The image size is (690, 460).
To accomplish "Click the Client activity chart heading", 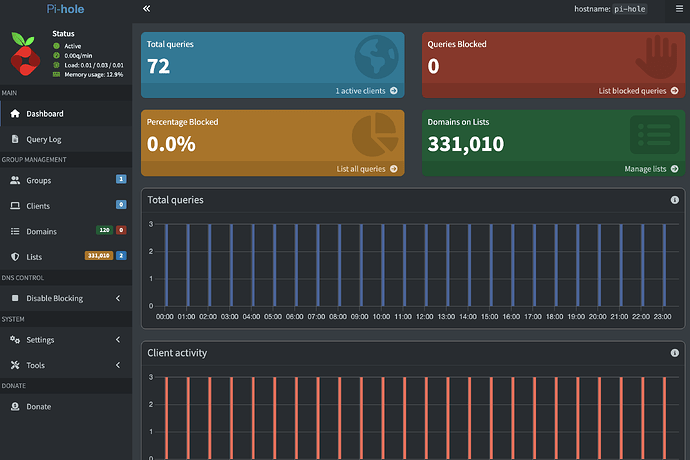I will [177, 353].
